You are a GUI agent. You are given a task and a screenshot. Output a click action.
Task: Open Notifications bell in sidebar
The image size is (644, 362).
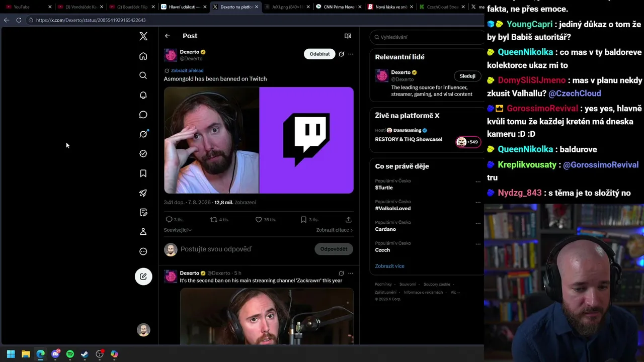143,95
